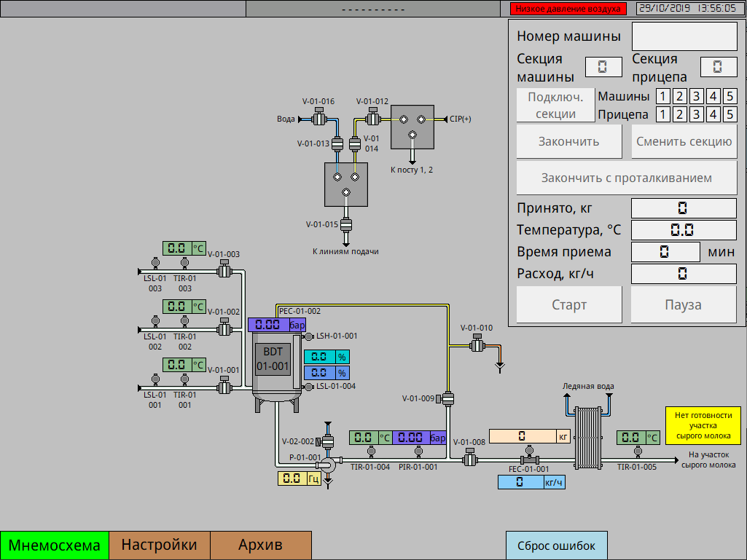Select machine section number 1
This screenshot has height=560, width=747.
coord(662,96)
